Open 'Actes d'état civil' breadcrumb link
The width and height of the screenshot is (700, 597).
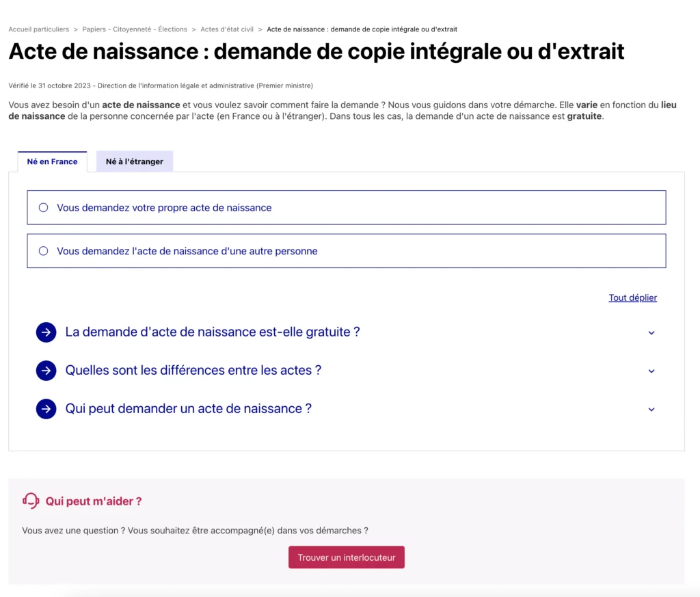click(x=227, y=29)
